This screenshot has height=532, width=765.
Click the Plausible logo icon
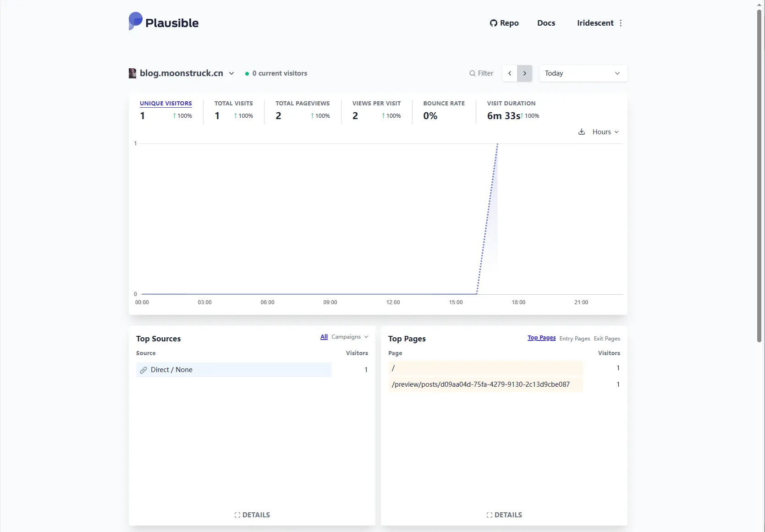pos(136,22)
